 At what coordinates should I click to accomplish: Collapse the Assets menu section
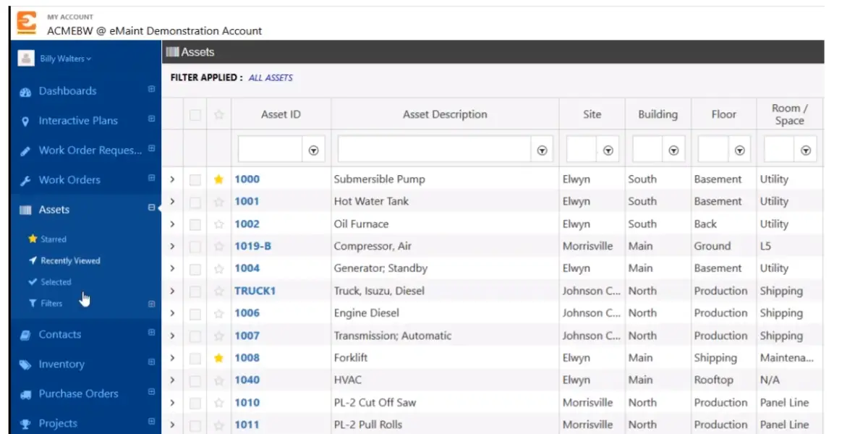(x=152, y=208)
